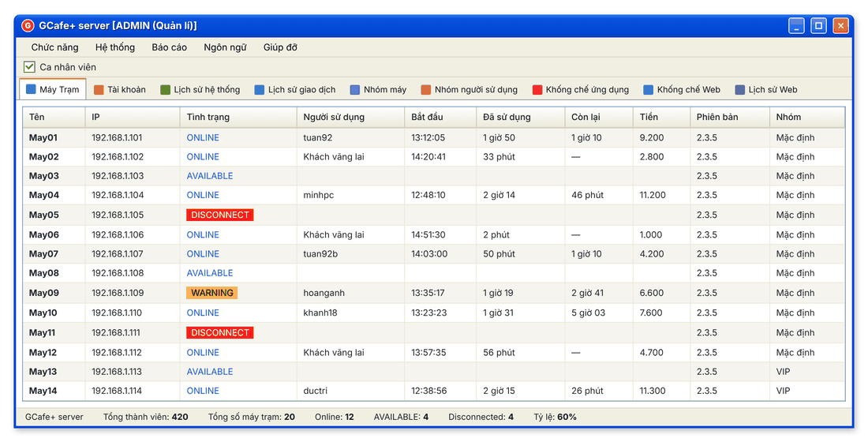Click the blue Máy Trạm tab icon
Screen dimensions: 868x442
[x=31, y=89]
